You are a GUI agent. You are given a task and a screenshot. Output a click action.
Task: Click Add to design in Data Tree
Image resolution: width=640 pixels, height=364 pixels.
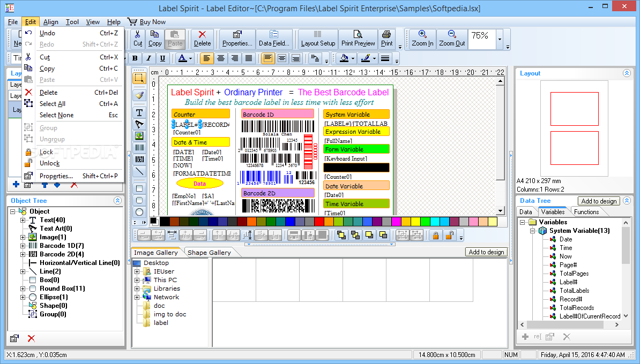(x=599, y=201)
